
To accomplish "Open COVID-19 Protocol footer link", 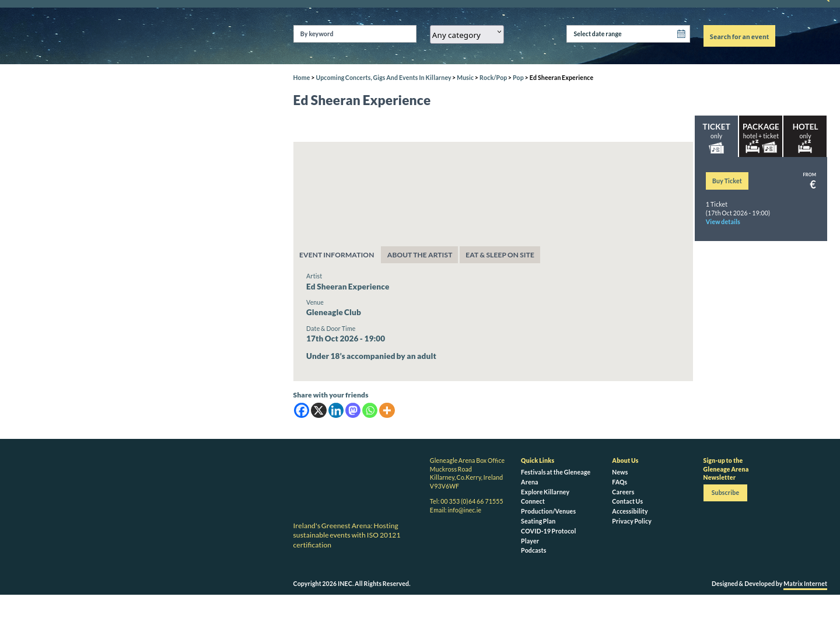I will coord(548,531).
